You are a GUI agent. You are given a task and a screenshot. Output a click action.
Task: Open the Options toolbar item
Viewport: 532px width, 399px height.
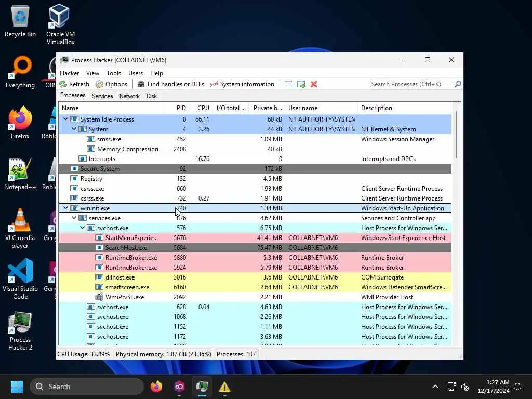111,84
